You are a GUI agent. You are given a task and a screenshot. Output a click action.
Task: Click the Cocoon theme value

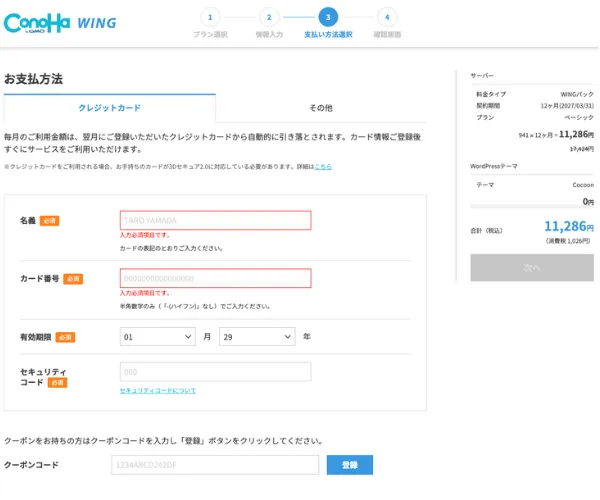coord(583,185)
